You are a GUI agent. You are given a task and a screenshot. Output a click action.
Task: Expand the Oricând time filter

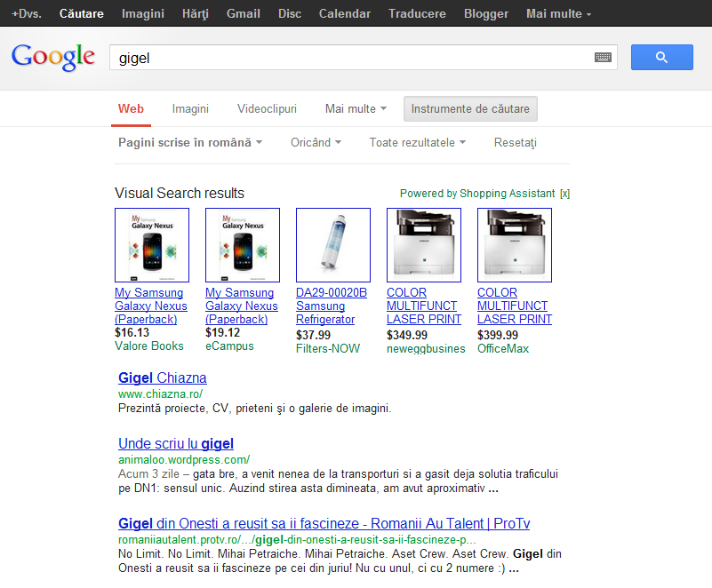click(316, 143)
